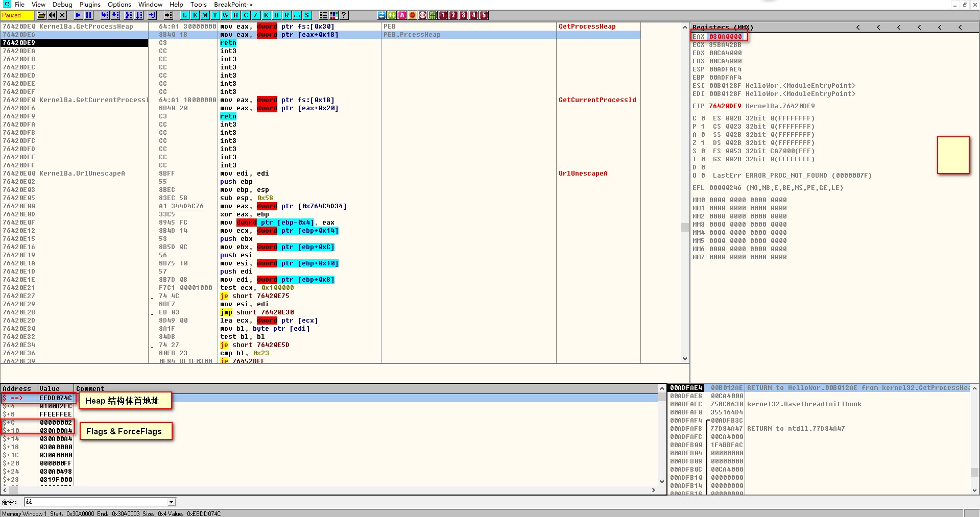Screen dimensions: 980x517
Task: Click the Address column header in dump
Action: tap(19, 389)
